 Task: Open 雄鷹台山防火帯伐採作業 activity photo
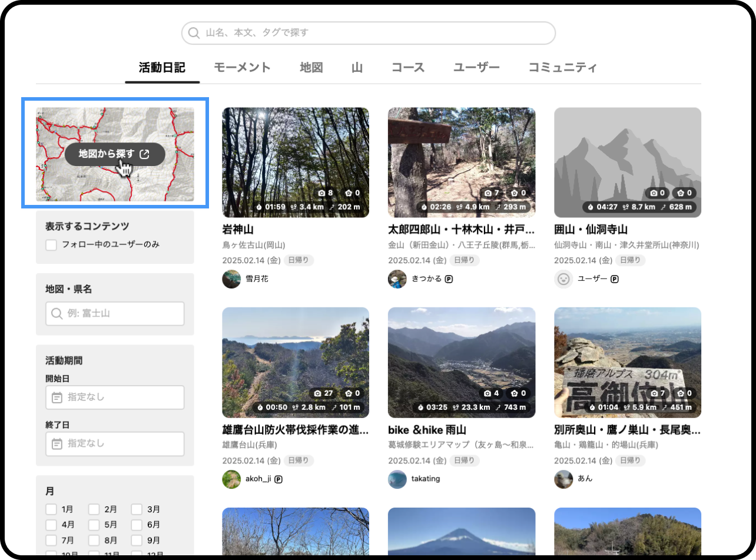[296, 363]
